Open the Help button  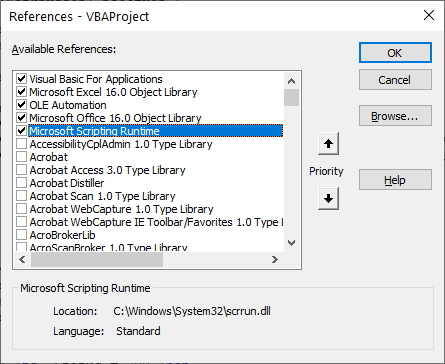(395, 180)
